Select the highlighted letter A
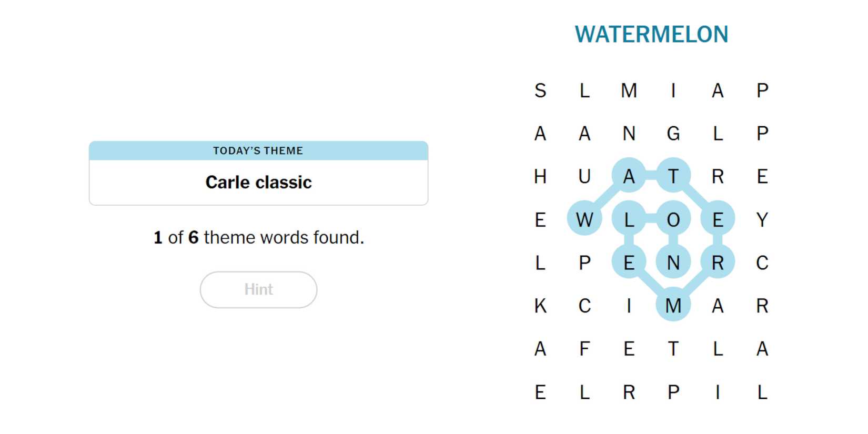Image resolution: width=868 pixels, height=434 pixels. 629,176
